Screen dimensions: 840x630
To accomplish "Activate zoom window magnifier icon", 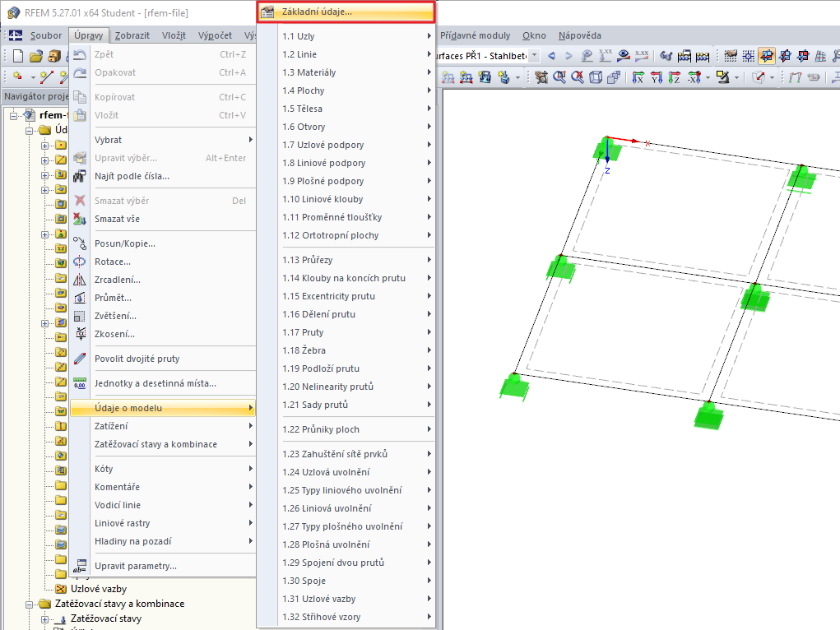I will [559, 77].
